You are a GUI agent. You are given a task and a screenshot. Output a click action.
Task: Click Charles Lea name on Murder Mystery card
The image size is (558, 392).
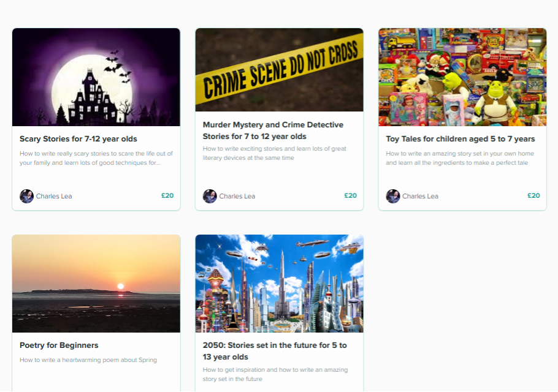(x=237, y=196)
